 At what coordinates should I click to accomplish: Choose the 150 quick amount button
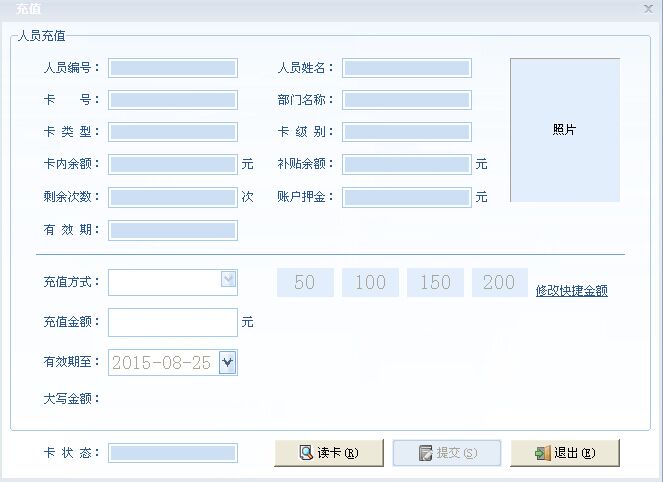point(435,283)
